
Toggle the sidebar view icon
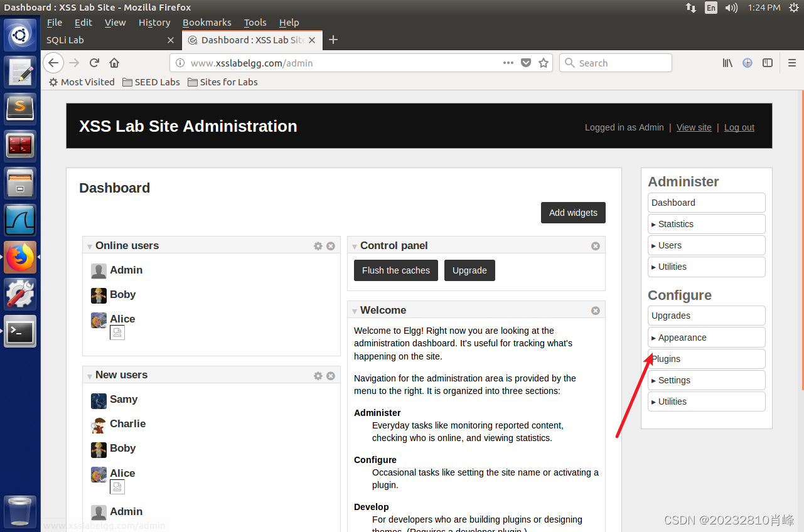[x=767, y=63]
